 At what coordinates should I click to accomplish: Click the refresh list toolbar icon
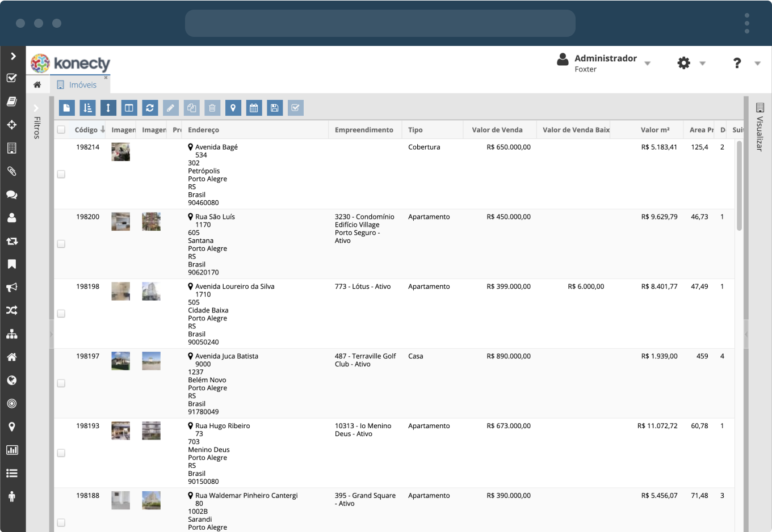coord(150,108)
